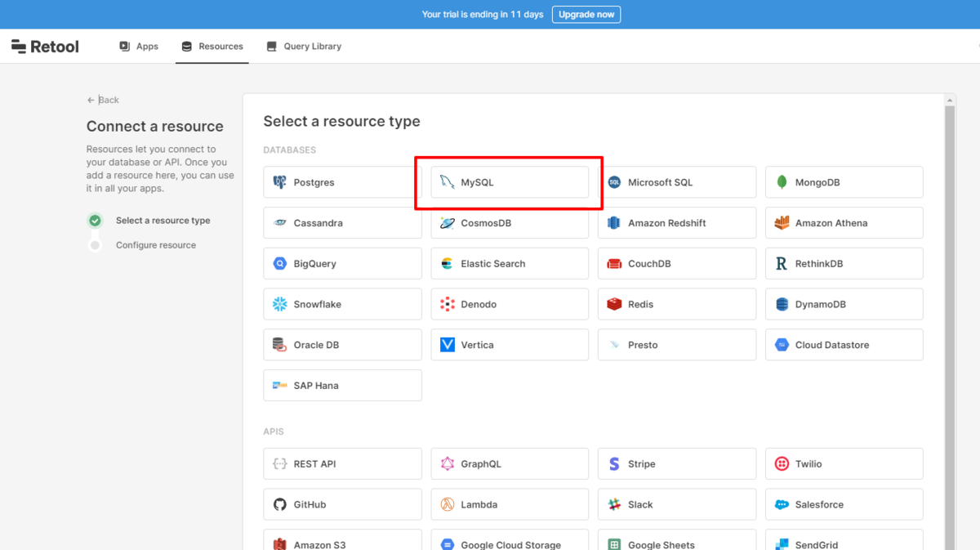
Task: Click the Snowflake icon
Action: point(280,304)
